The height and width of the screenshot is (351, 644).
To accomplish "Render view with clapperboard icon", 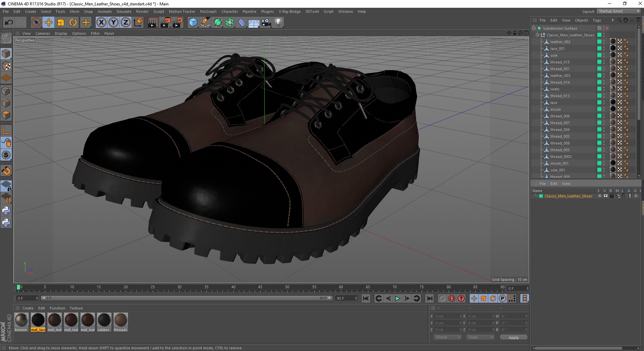I will 153,23.
